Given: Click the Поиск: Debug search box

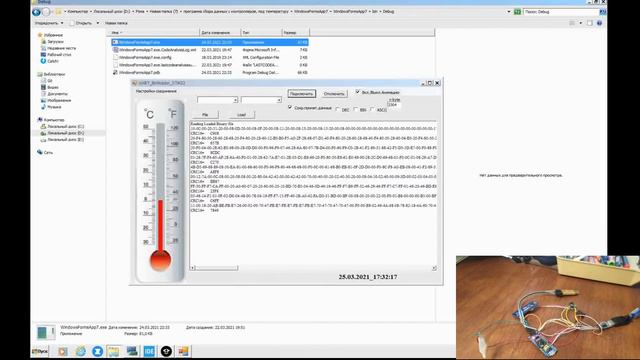Looking at the screenshot, I should pyautogui.click(x=561, y=12).
